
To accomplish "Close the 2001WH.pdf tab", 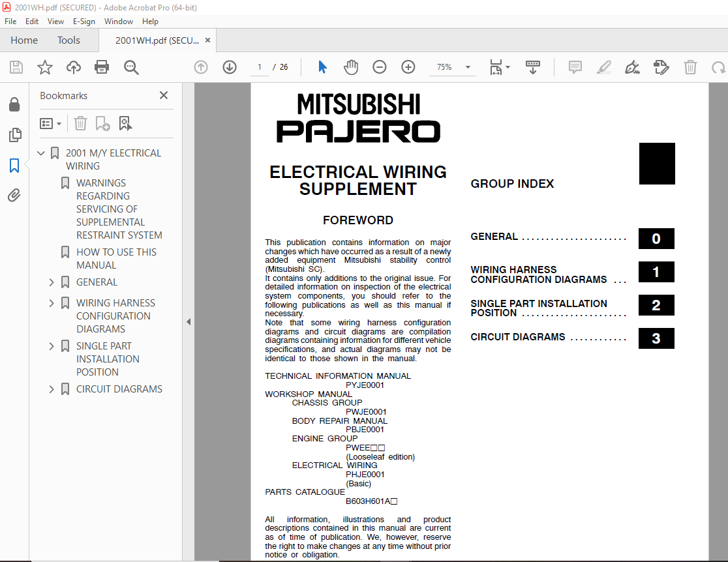I will pyautogui.click(x=207, y=40).
